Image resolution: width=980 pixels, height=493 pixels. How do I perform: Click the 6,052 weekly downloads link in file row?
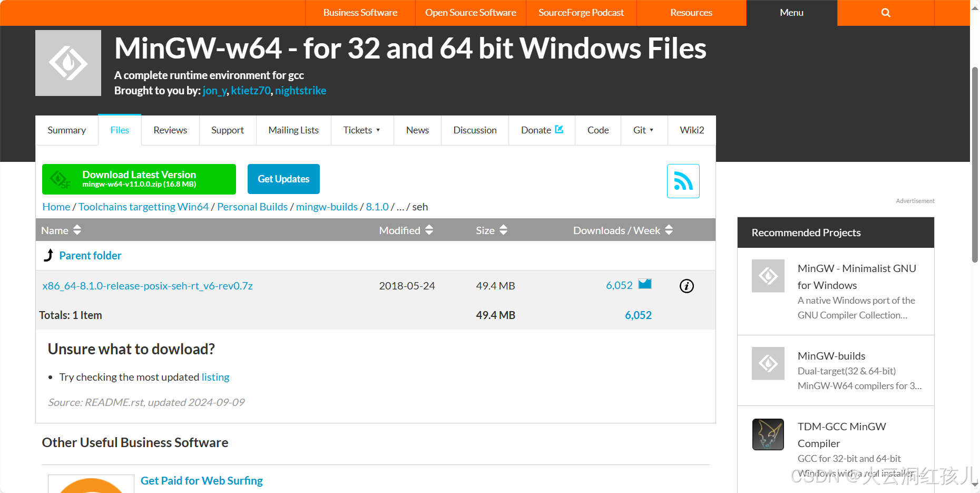pyautogui.click(x=619, y=285)
